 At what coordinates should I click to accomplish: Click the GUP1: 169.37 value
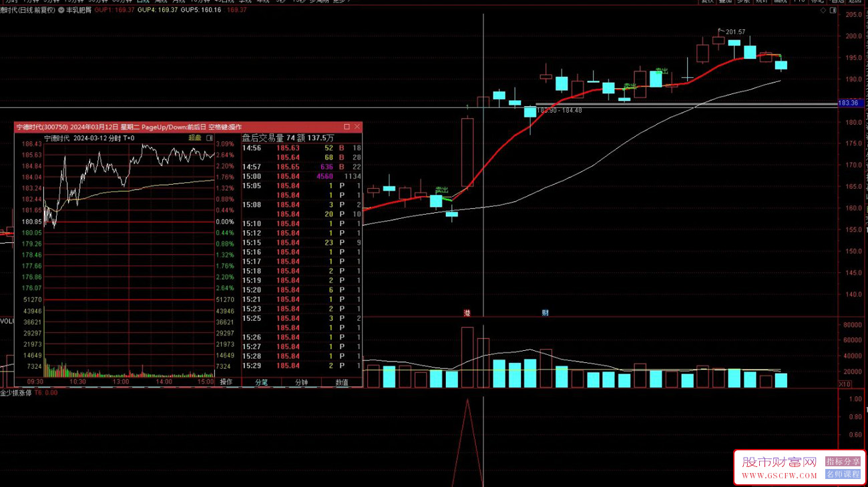point(114,11)
